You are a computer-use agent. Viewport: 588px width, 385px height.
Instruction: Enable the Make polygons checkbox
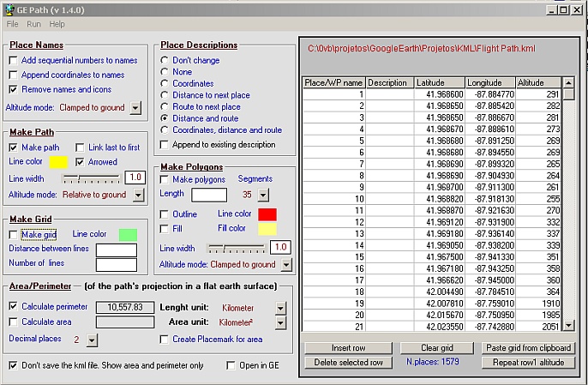point(165,180)
